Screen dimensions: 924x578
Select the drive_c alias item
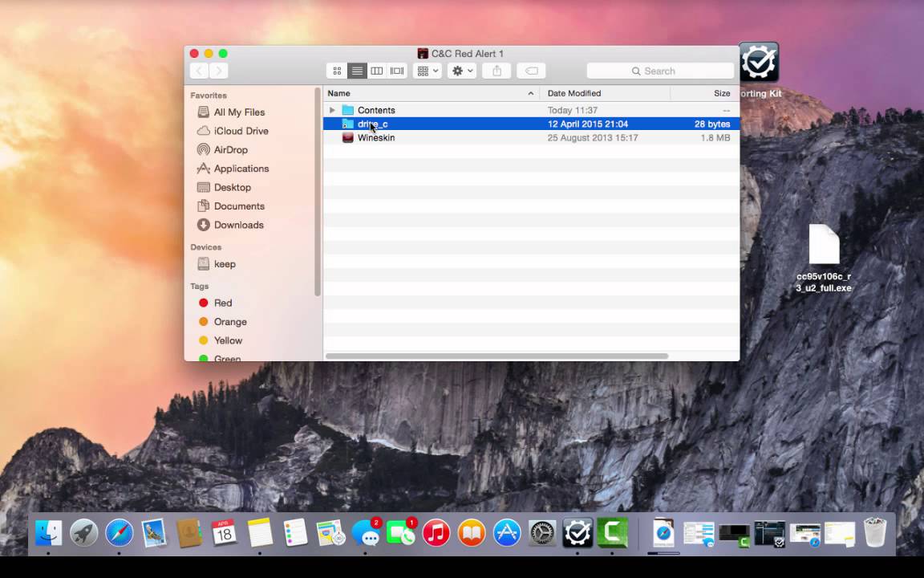[531, 124]
